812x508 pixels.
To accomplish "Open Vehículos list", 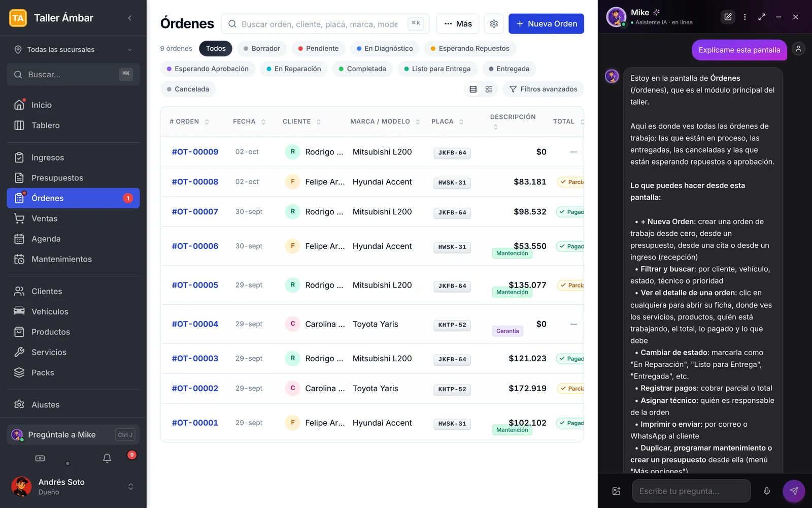I will (73, 311).
